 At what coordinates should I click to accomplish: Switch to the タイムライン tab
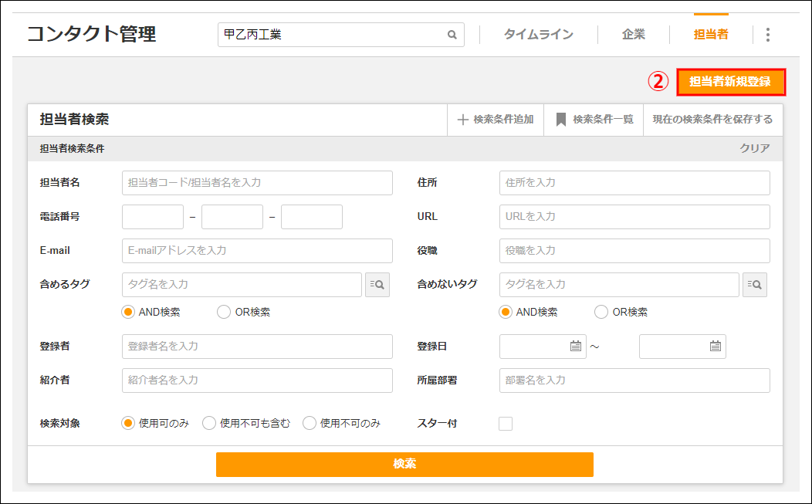click(539, 35)
